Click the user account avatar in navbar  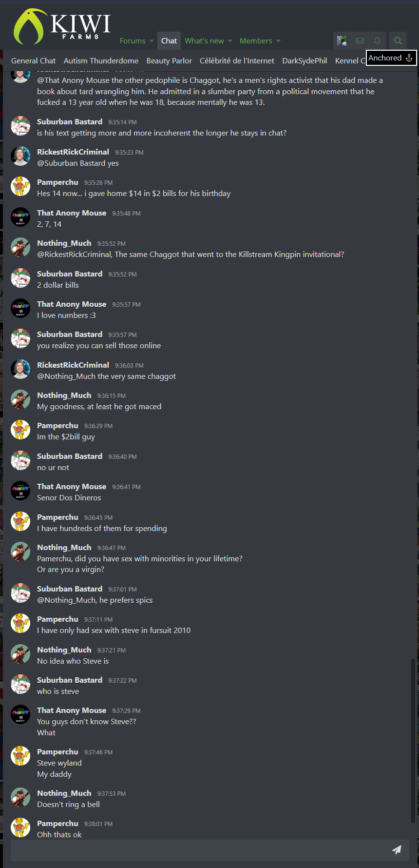point(342,40)
